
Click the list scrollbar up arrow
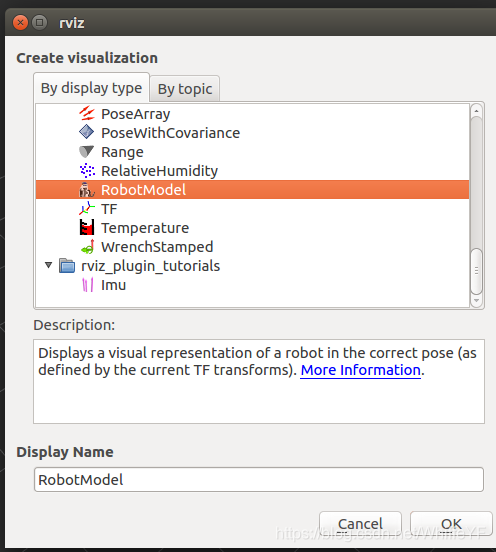(476, 111)
